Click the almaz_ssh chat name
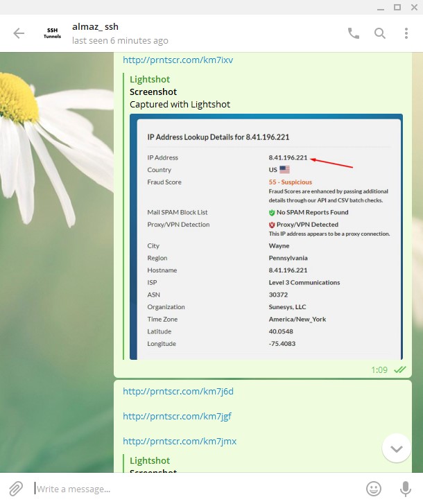 coord(95,26)
